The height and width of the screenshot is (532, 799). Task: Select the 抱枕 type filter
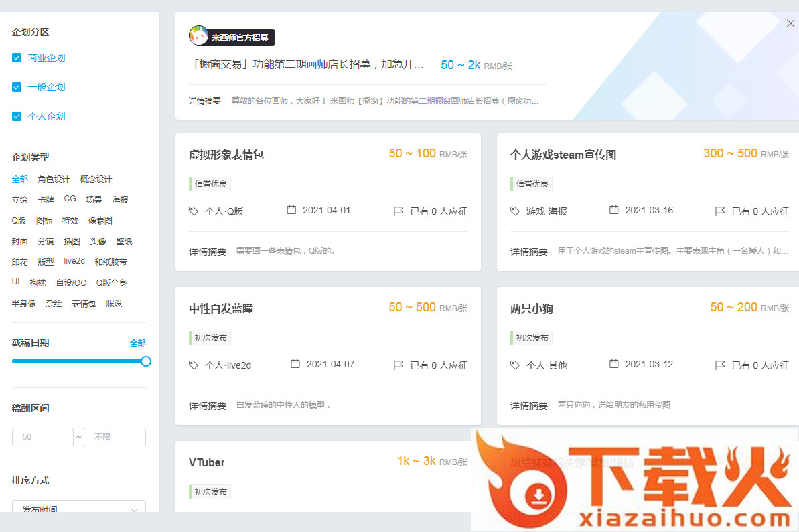point(38,283)
